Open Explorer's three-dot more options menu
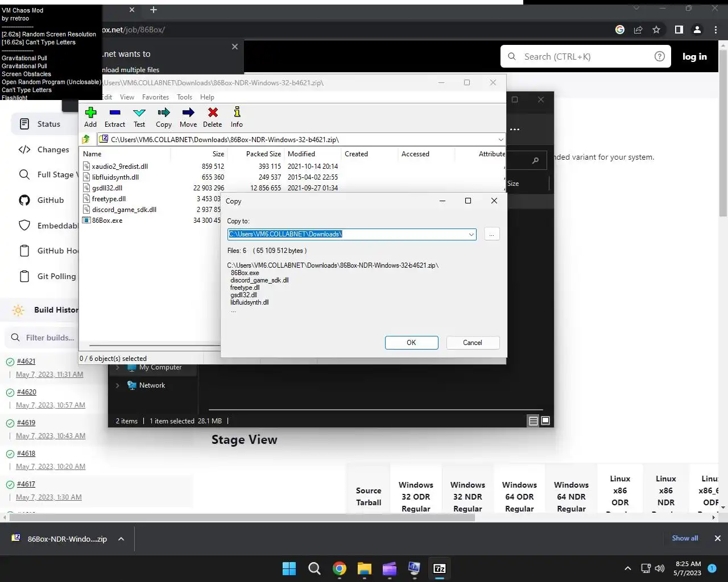 coord(515,130)
